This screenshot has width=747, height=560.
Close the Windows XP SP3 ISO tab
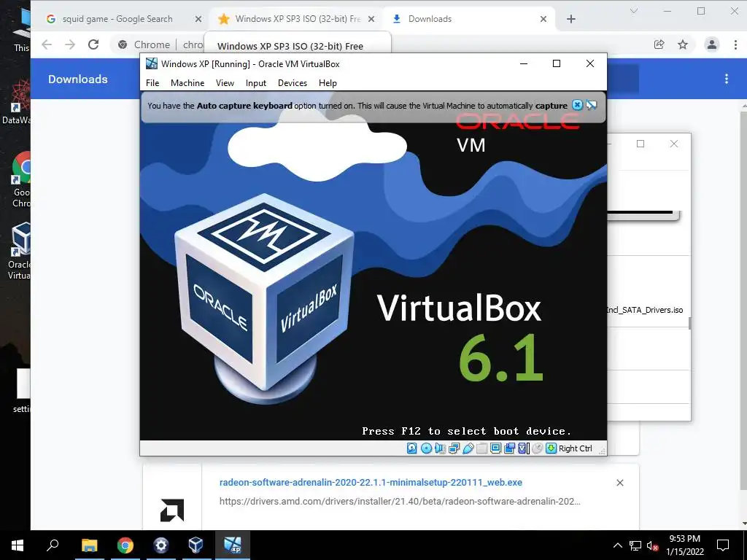pyautogui.click(x=371, y=19)
